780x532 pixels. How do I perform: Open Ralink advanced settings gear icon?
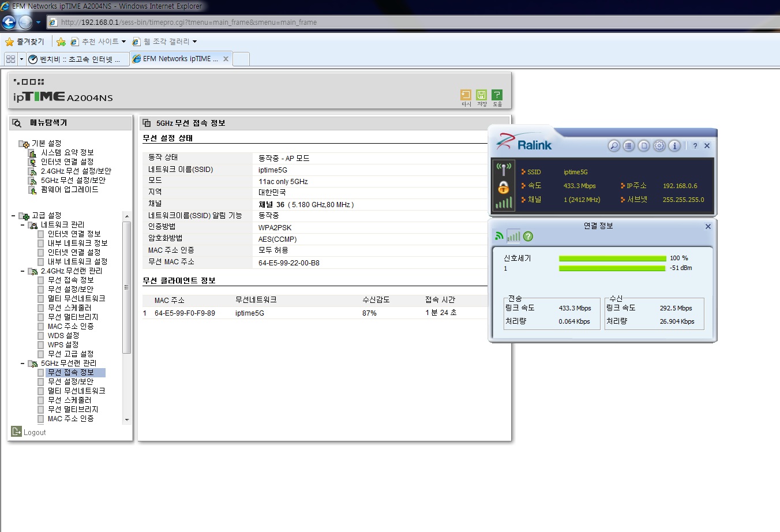(659, 146)
